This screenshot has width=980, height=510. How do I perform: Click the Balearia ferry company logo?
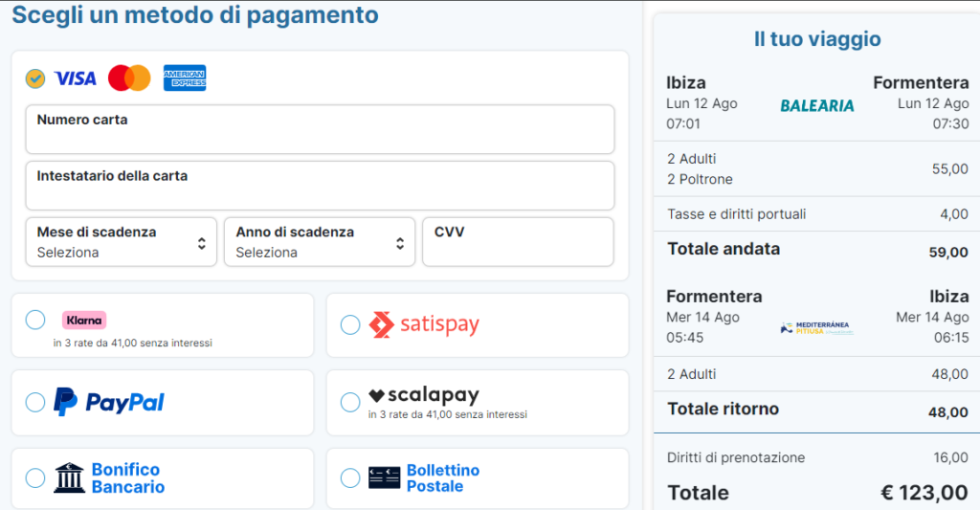point(816,106)
